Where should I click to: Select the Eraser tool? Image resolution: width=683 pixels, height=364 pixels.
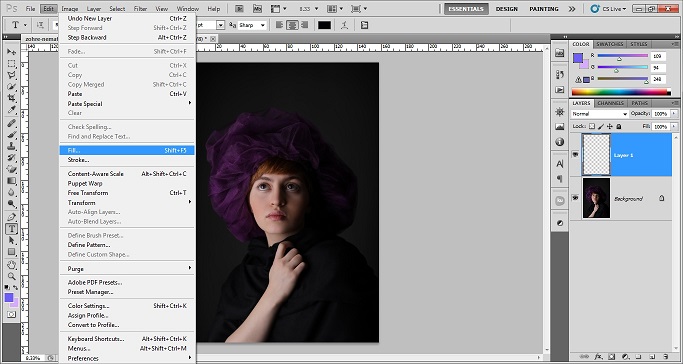pyautogui.click(x=11, y=169)
